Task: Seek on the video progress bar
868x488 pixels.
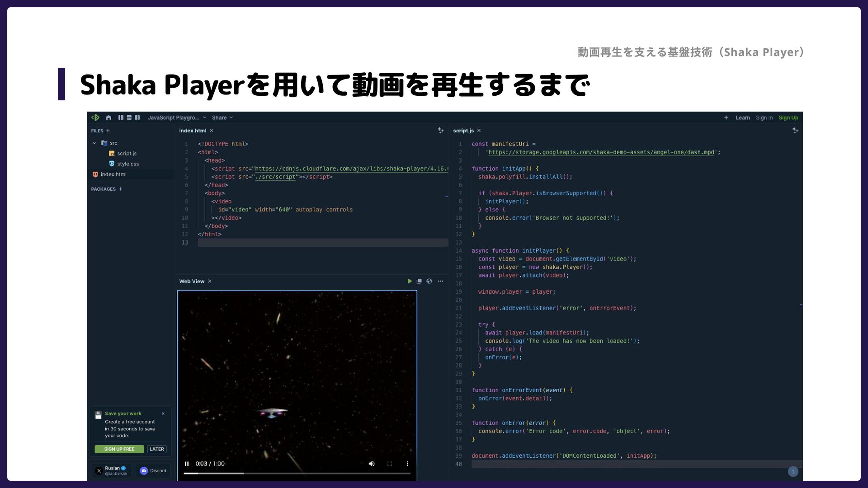Action: [x=297, y=474]
